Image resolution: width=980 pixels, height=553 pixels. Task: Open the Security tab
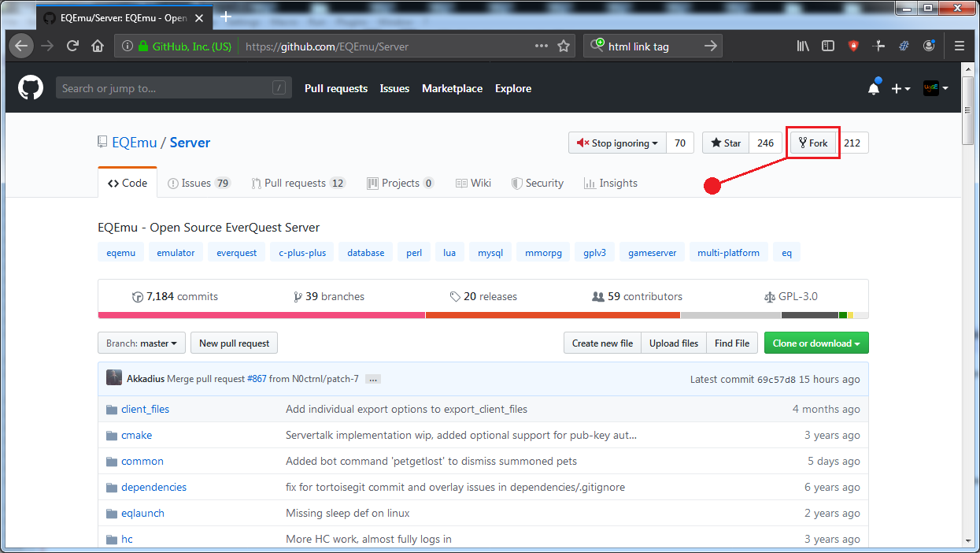pyautogui.click(x=538, y=183)
